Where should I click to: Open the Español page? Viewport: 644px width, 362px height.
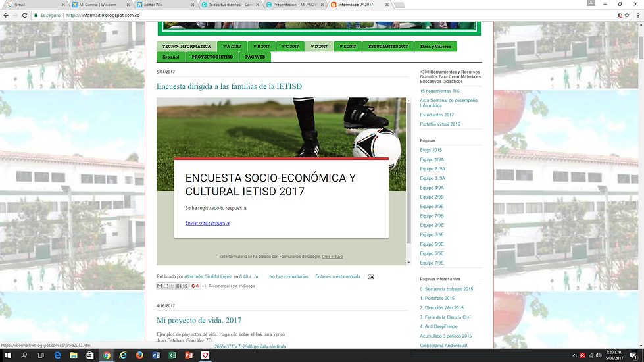[171, 57]
